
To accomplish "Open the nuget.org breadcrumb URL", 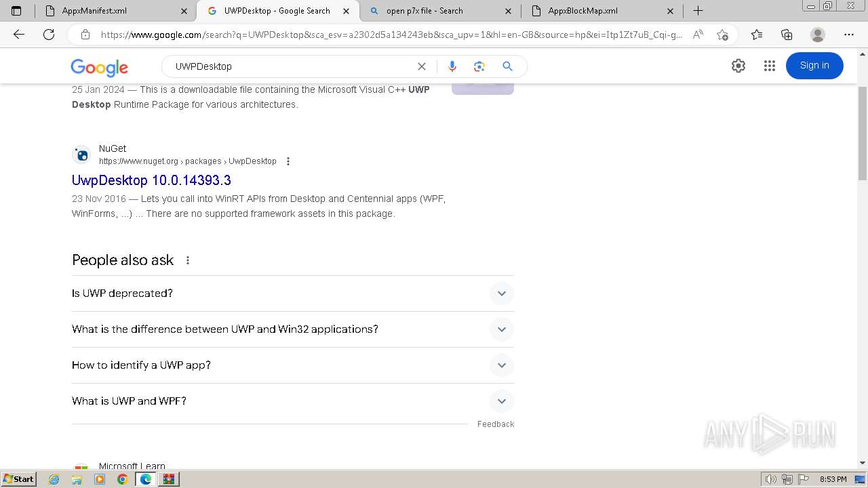I will (188, 161).
